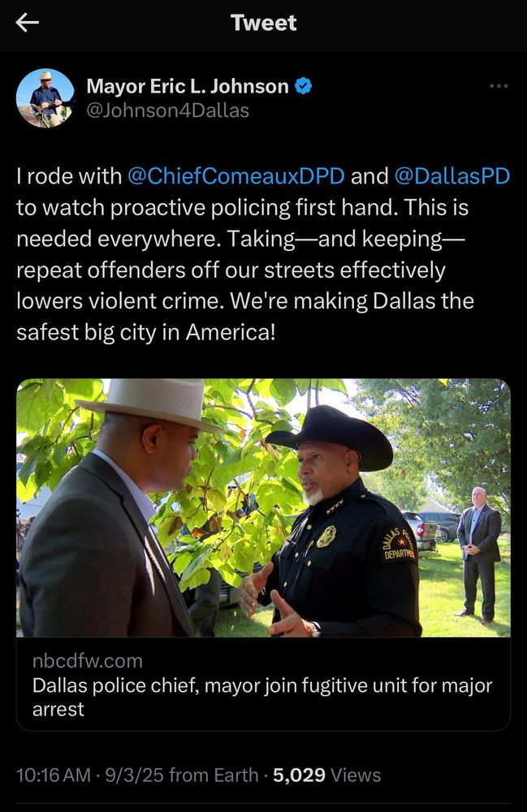Open the three-dot more options menu

[499, 86]
